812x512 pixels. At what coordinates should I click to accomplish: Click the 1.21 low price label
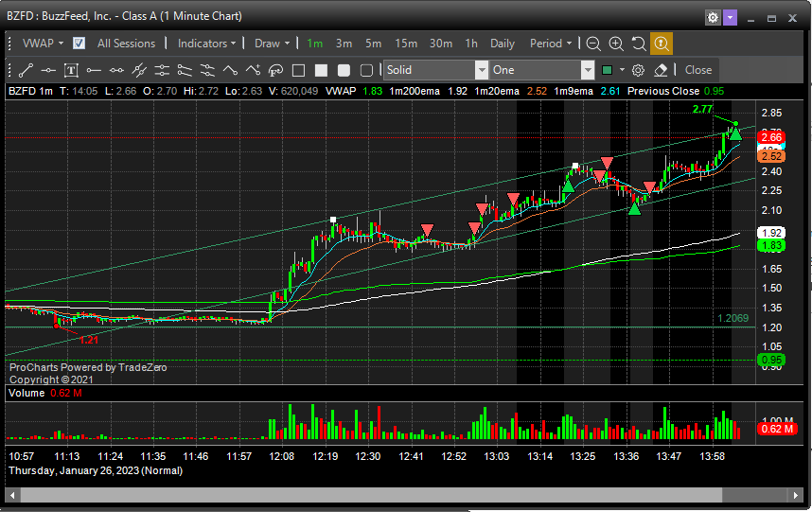tap(89, 340)
